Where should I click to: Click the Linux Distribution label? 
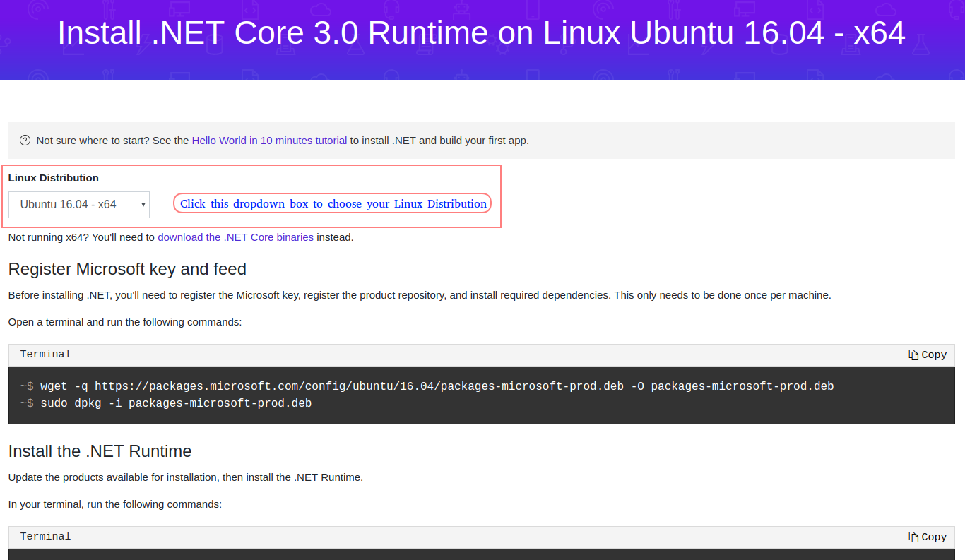point(53,177)
